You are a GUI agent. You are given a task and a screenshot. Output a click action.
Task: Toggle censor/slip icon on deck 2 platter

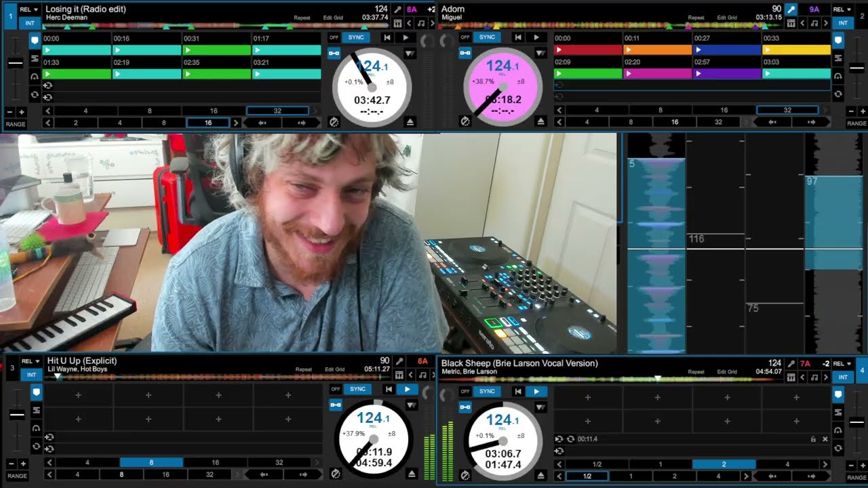[x=465, y=122]
